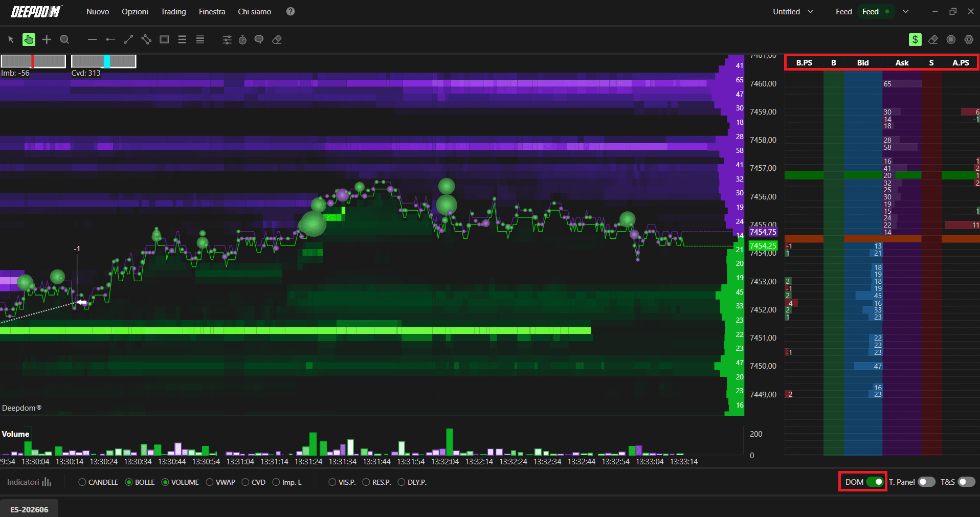Click the A.PS column header
The width and height of the screenshot is (980, 517).
click(961, 62)
